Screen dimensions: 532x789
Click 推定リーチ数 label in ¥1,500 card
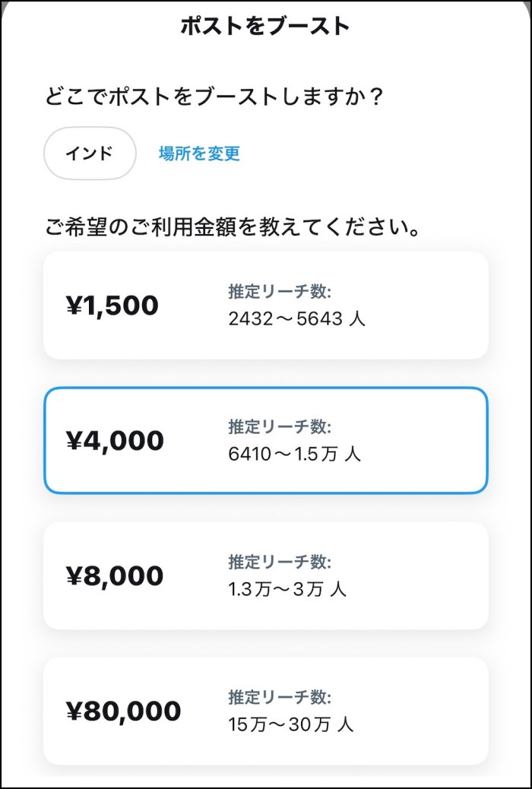[x=280, y=292]
